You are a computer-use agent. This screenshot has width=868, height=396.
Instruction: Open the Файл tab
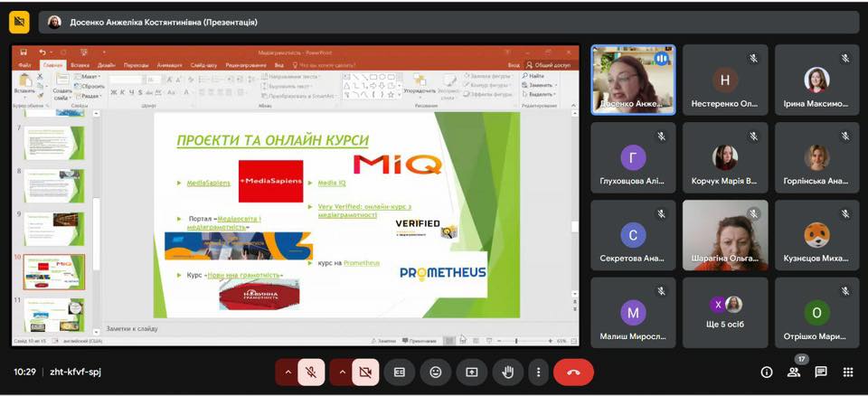24,65
